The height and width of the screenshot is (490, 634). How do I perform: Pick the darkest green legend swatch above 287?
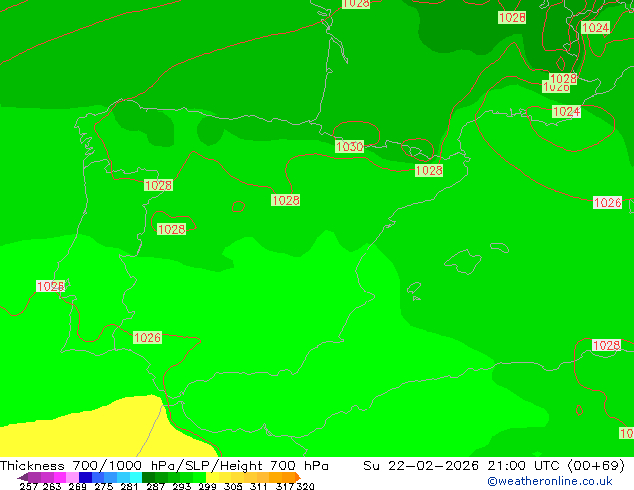148,477
